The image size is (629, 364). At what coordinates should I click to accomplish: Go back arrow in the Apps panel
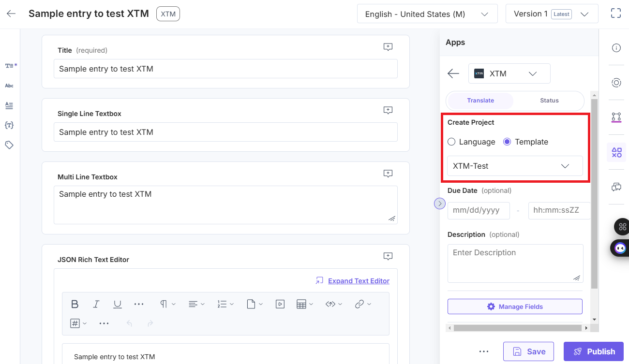453,73
